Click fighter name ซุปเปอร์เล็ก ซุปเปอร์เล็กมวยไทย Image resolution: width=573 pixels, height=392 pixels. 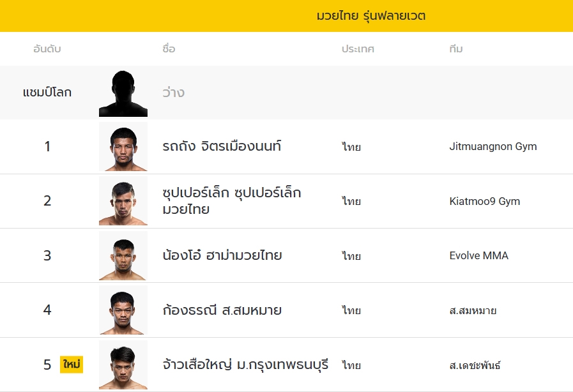click(x=231, y=201)
